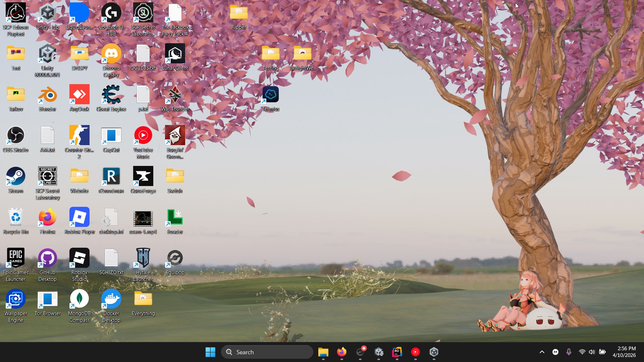
Task: Open the Wi-Fi network tray icon
Action: pos(582,352)
